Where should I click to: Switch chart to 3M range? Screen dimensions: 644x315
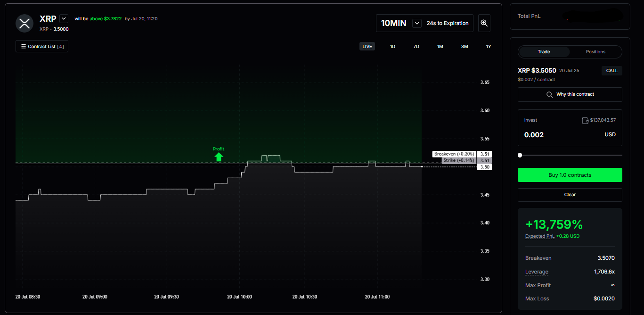coord(465,46)
